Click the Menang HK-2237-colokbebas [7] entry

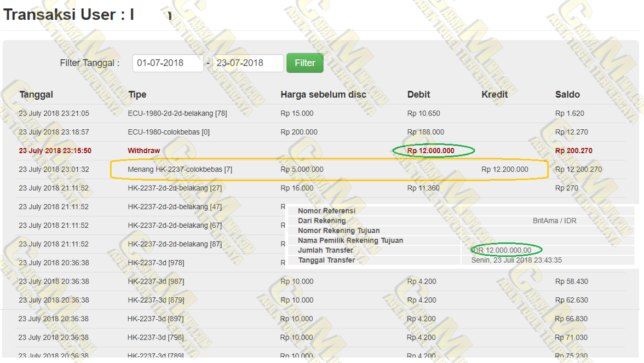180,170
